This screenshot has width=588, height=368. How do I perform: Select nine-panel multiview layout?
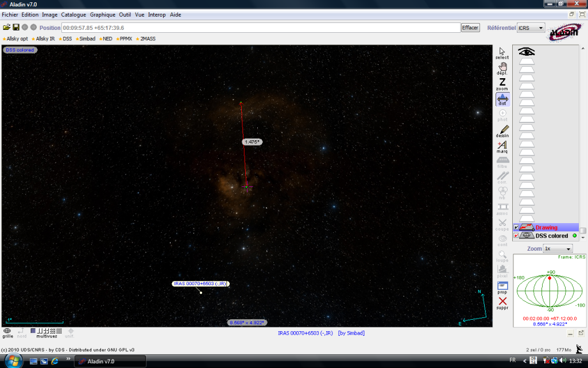coord(52,331)
